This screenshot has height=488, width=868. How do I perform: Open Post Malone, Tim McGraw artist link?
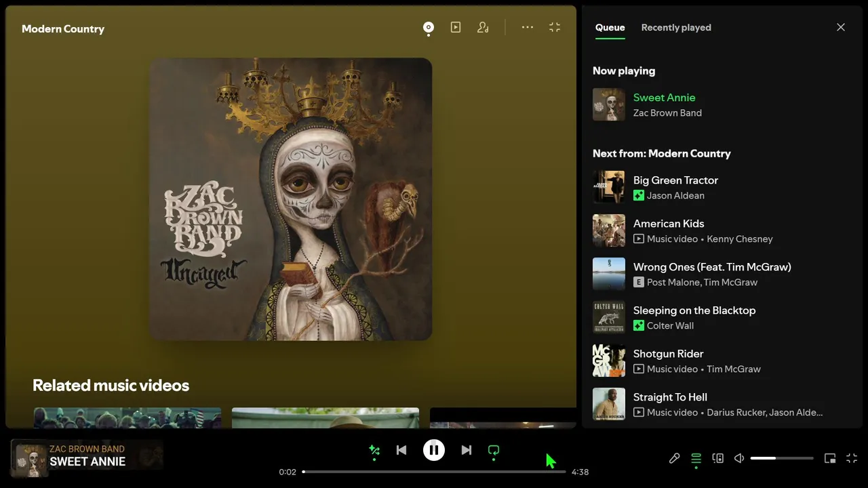click(x=702, y=283)
